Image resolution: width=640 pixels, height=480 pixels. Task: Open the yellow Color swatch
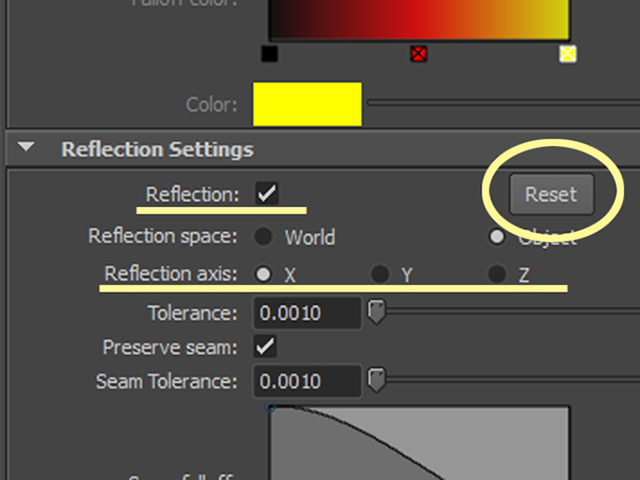(307, 104)
